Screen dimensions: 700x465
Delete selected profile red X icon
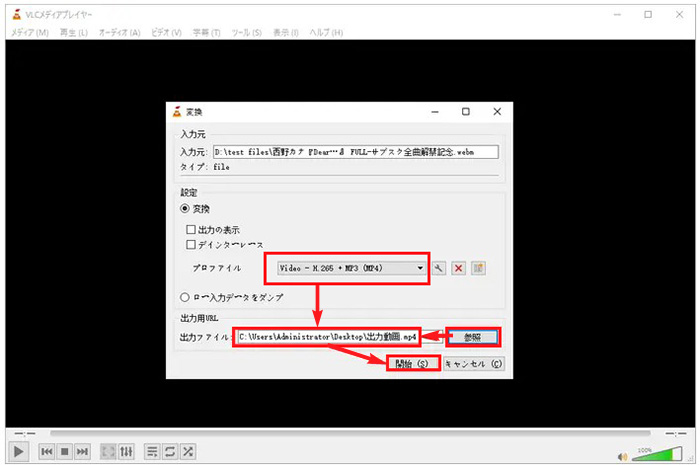point(458,268)
